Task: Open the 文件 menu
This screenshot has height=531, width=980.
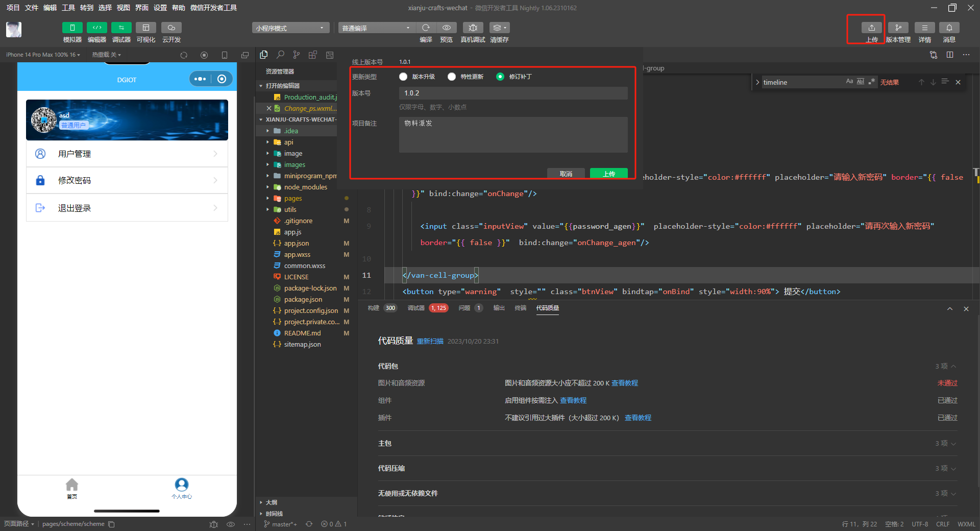Action: point(32,8)
